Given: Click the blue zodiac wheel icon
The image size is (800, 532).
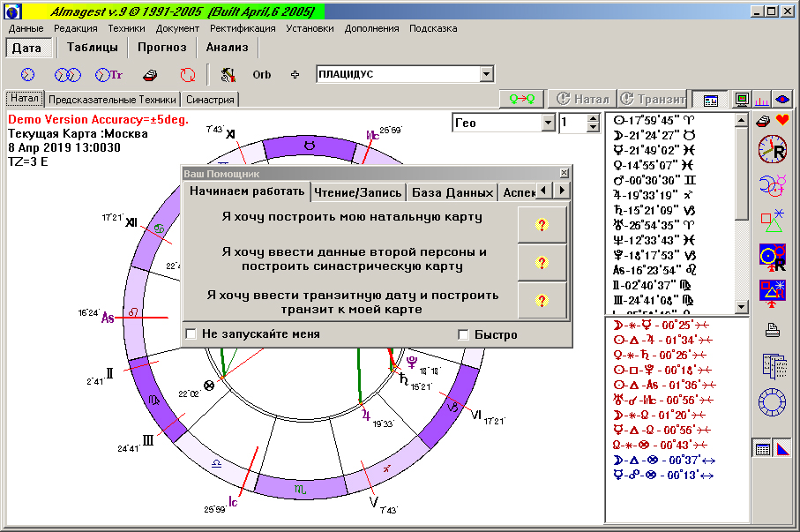Looking at the screenshot, I should click(x=772, y=403).
